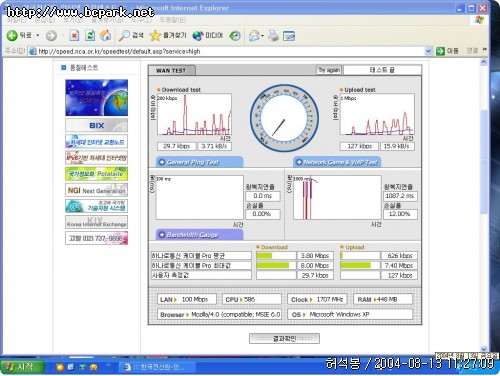Click the speedometer gauge dial
The image size is (500, 376).
click(284, 118)
